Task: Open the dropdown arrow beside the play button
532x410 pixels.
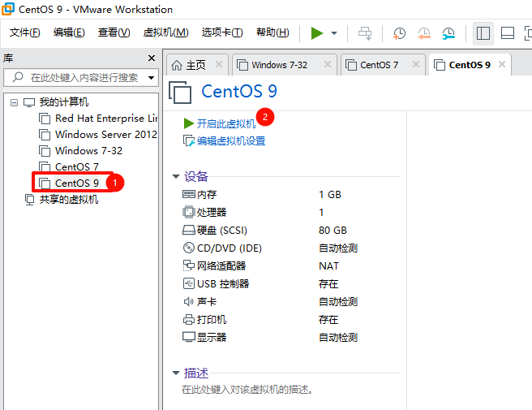Action: point(334,33)
